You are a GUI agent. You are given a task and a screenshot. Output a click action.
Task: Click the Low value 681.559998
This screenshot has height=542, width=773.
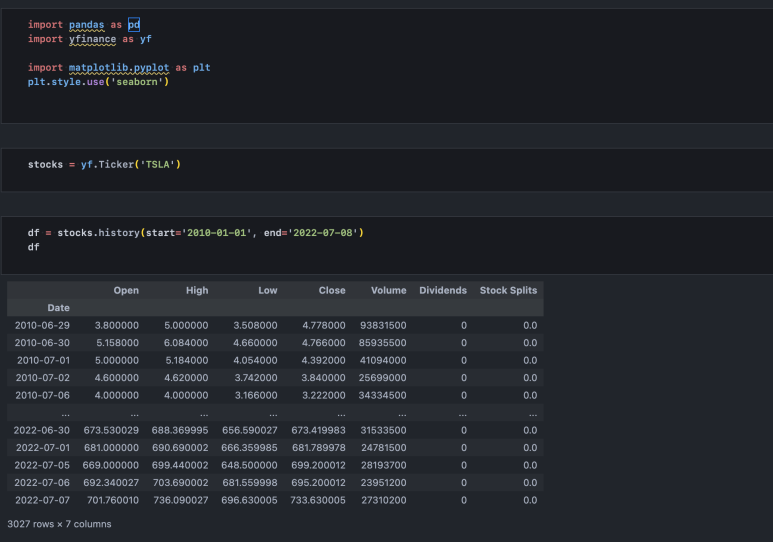(250, 483)
